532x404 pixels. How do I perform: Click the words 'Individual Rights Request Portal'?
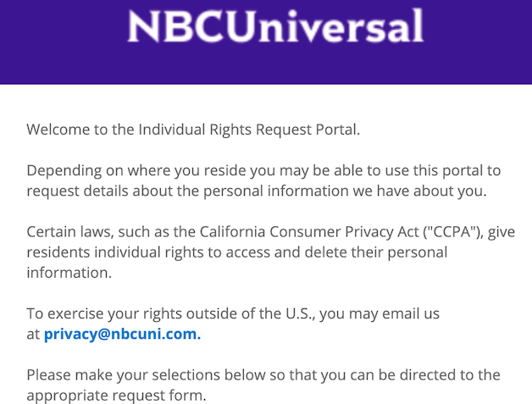249,130
